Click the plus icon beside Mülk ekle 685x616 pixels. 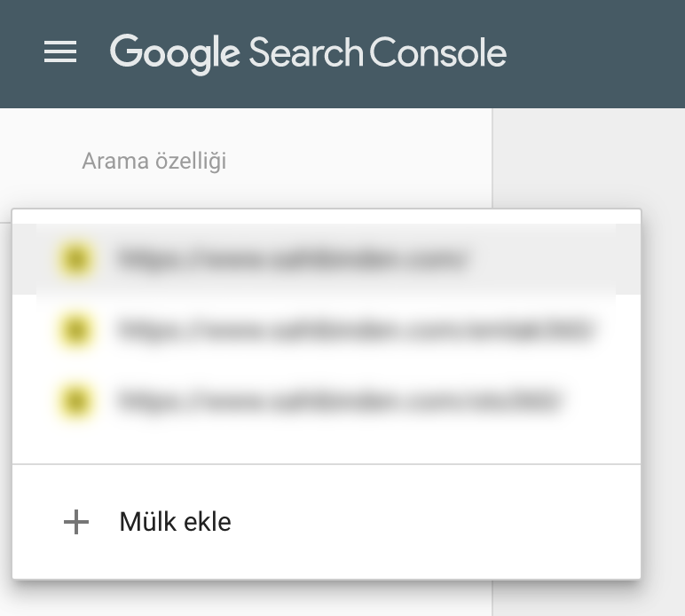point(76,522)
